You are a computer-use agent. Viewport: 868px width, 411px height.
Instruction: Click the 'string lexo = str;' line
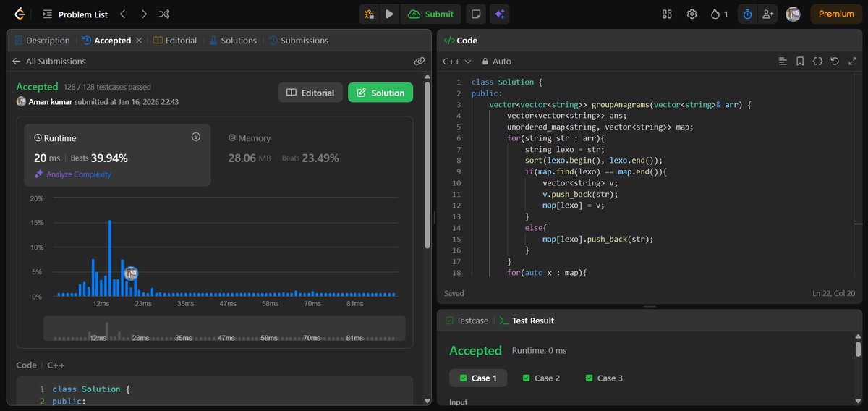point(566,149)
